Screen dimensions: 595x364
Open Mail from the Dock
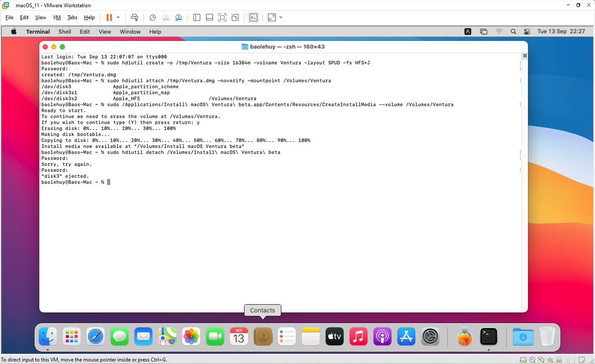(144, 336)
